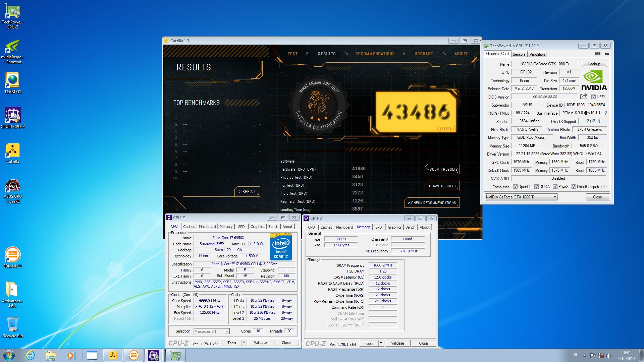Viewport: 644px width, 362px height.
Task: Click the Close button in GPU-Z
Action: (x=597, y=197)
